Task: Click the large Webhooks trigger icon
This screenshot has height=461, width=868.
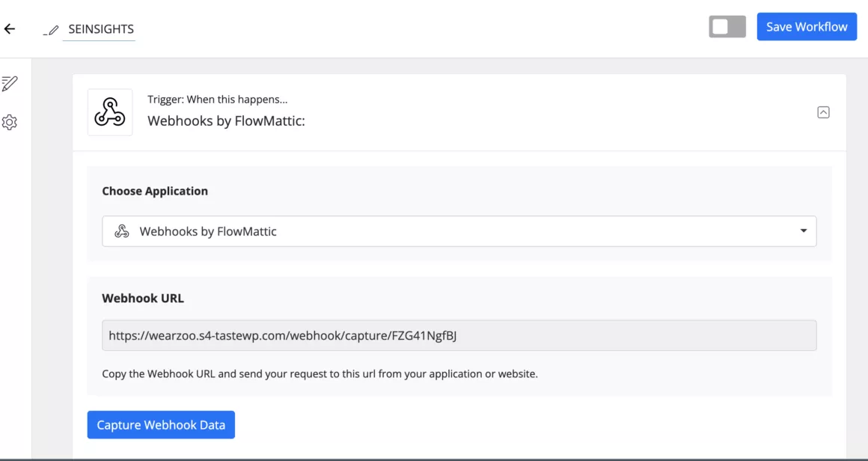Action: pyautogui.click(x=110, y=112)
